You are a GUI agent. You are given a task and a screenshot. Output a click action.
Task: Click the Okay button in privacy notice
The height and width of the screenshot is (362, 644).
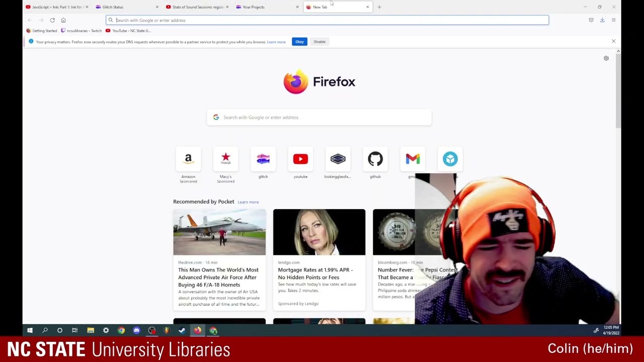299,42
